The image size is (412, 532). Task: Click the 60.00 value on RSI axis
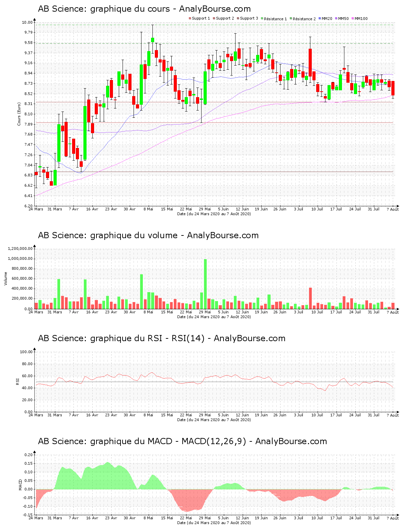coord(27,376)
